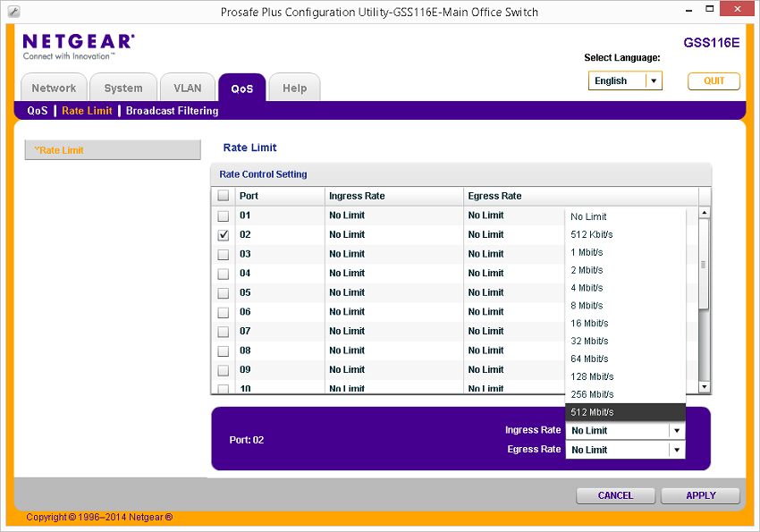Select the port 08 checkbox
Image resolution: width=760 pixels, height=532 pixels.
223,350
